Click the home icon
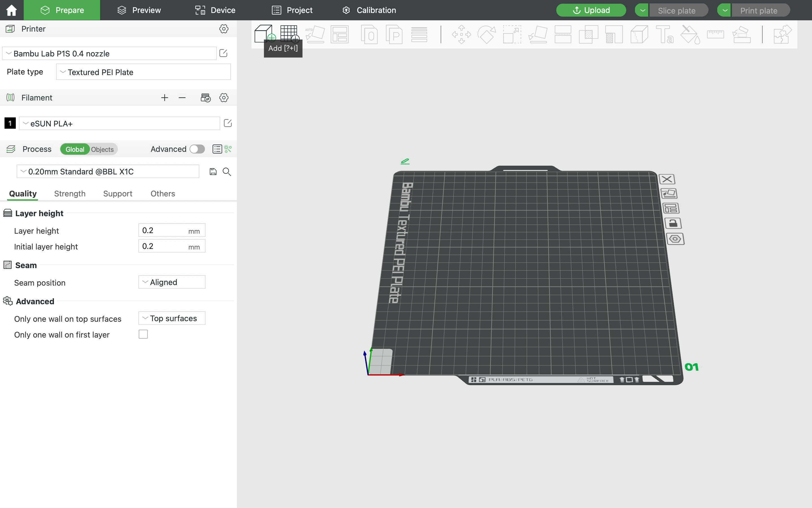Viewport: 812px width, 508px height. 11,10
